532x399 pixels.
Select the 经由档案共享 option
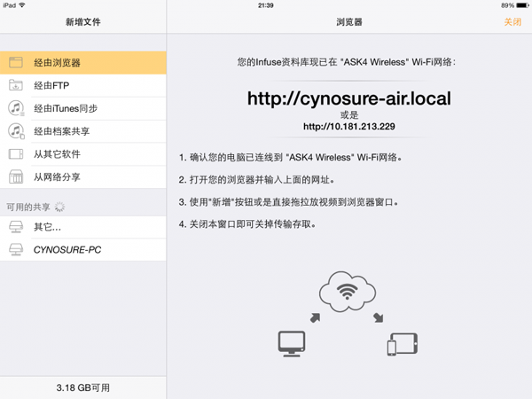(x=83, y=131)
